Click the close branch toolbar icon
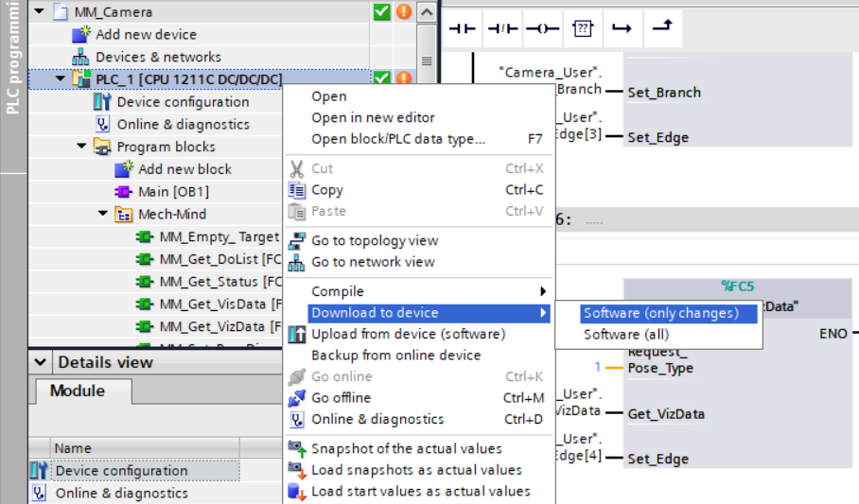Image resolution: width=859 pixels, height=504 pixels. [x=662, y=28]
